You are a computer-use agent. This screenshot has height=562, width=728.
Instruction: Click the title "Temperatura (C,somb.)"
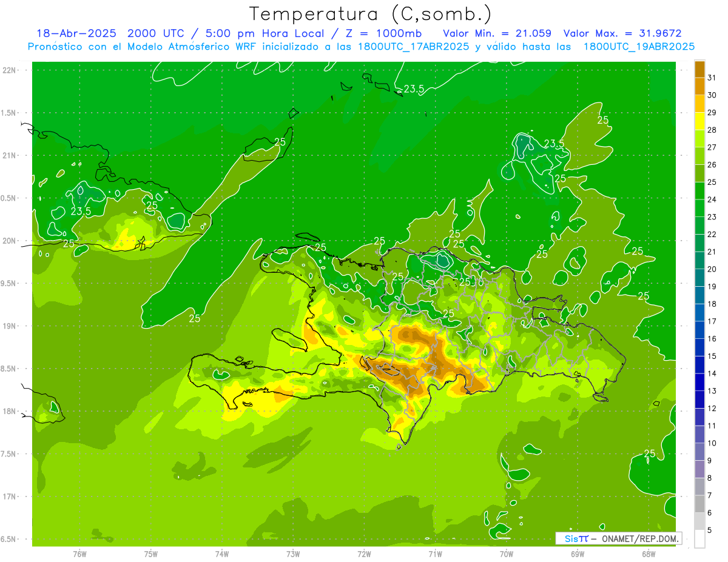370,14
